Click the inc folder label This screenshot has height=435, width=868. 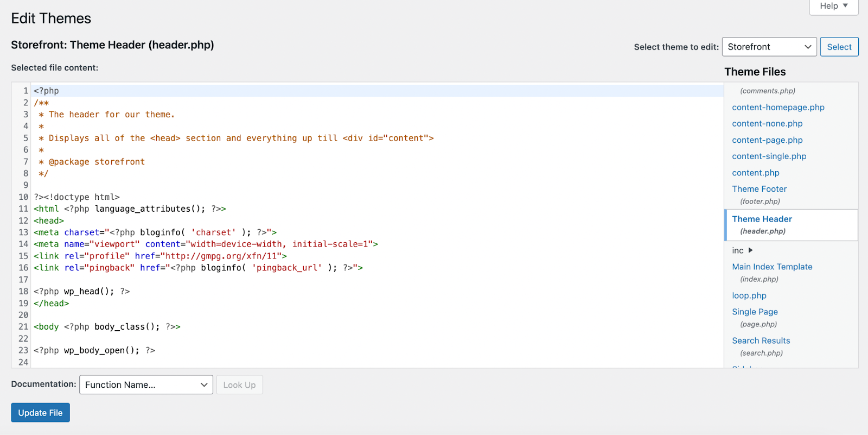coord(738,250)
